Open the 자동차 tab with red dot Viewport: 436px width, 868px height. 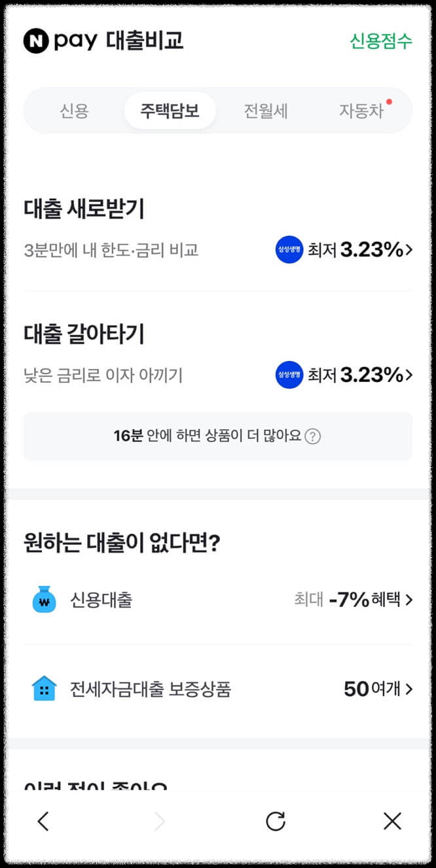361,111
